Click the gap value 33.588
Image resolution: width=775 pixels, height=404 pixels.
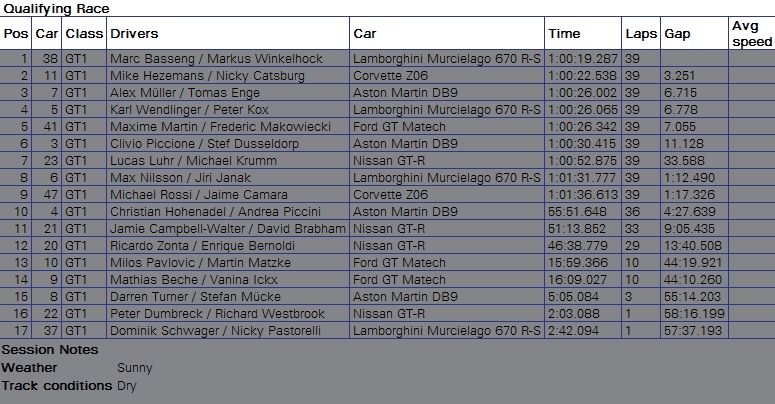point(684,160)
